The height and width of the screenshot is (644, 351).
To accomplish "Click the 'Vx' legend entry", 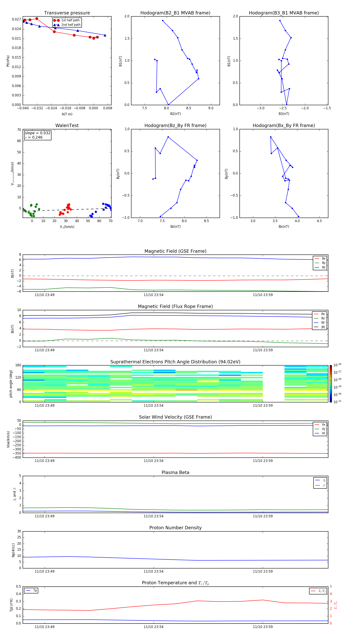I will click(x=320, y=424).
